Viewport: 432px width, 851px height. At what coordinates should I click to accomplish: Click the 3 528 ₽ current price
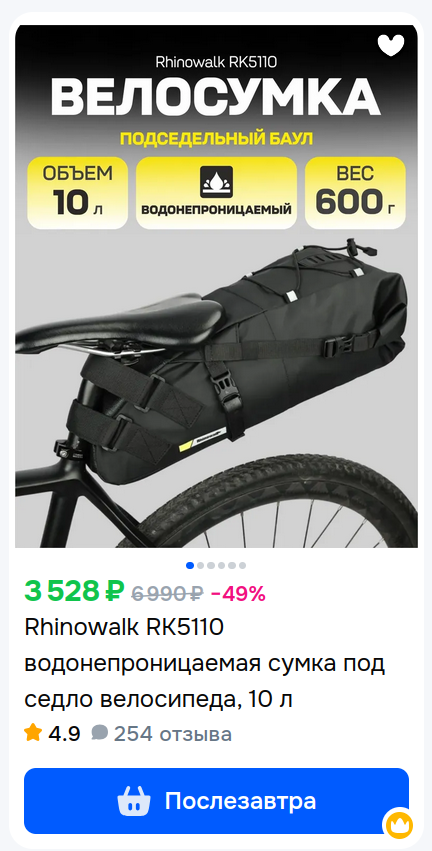(x=74, y=591)
